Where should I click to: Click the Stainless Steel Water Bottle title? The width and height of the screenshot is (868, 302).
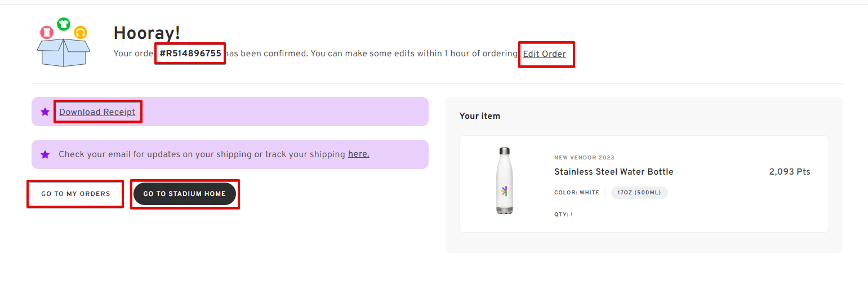(613, 172)
